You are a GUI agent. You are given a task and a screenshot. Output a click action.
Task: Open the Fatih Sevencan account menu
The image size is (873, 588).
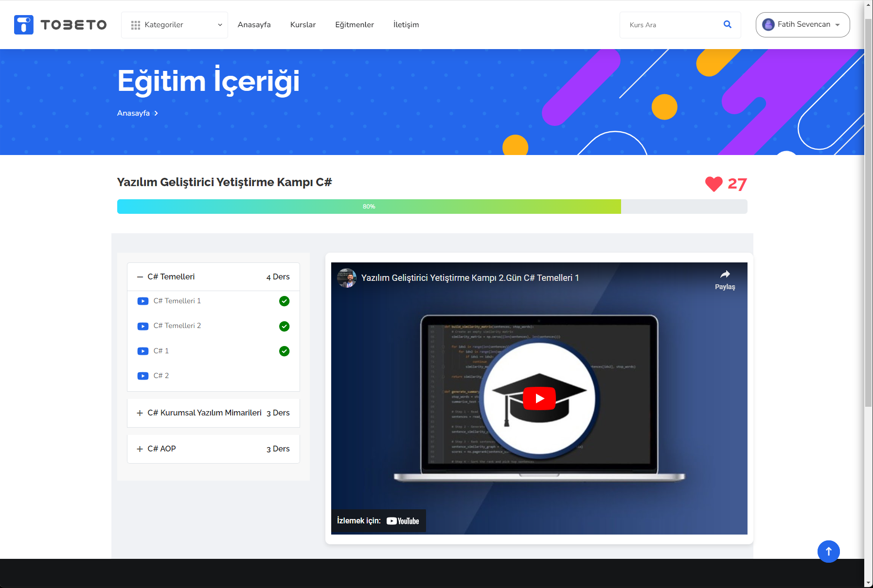click(802, 24)
